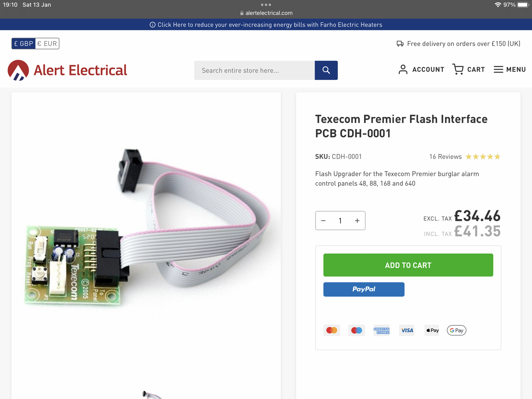Click the magnifier search button
The height and width of the screenshot is (399, 532).
click(326, 70)
